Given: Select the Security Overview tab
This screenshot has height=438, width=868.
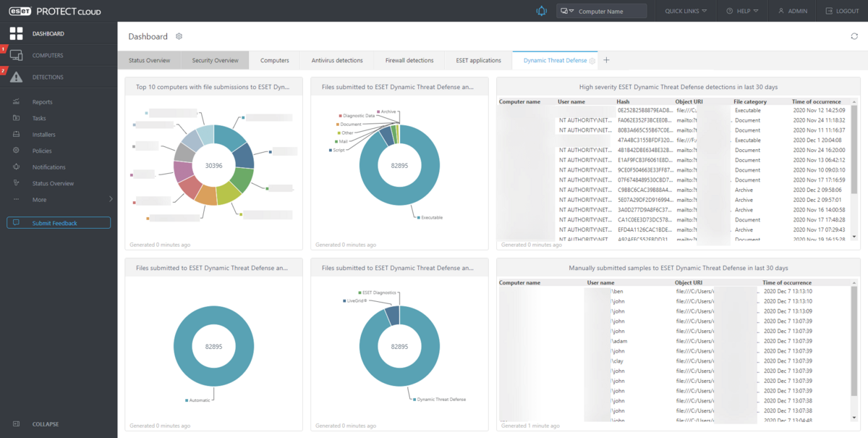Looking at the screenshot, I should [x=215, y=61].
